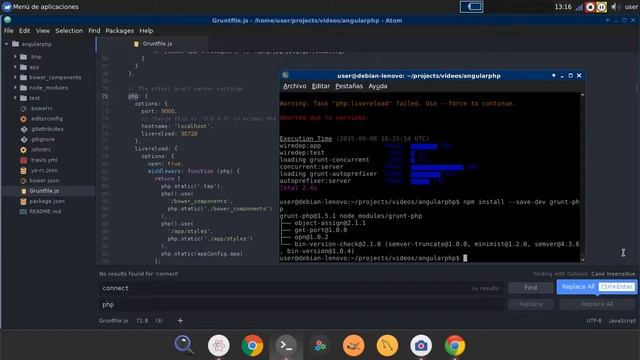Click Gruntfile.js name in status bar
640x360 pixels.
click(x=113, y=321)
